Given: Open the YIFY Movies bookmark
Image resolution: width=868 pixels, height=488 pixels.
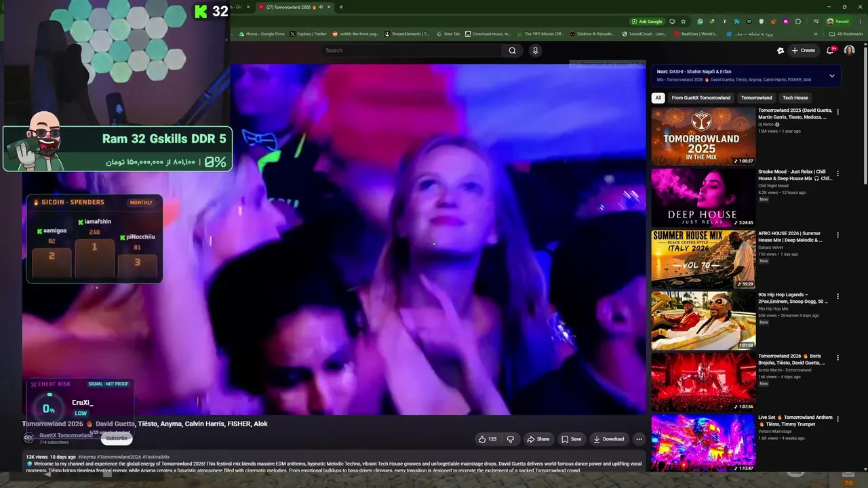Looking at the screenshot, I should tap(540, 34).
